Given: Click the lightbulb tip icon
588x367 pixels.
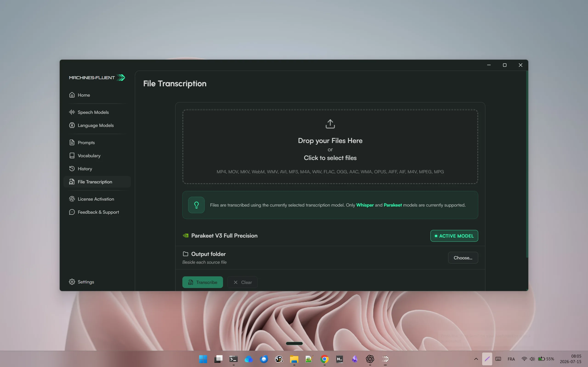Looking at the screenshot, I should click(x=196, y=205).
